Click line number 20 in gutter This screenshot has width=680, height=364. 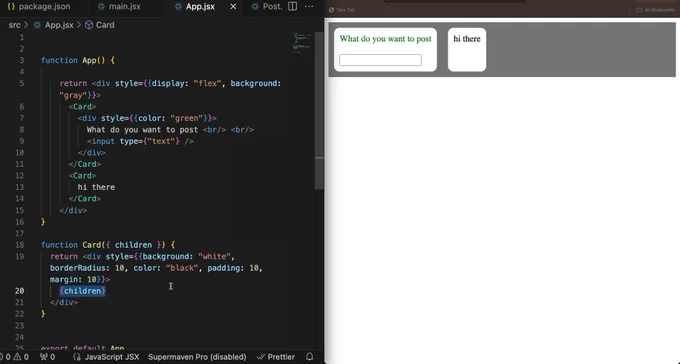[x=20, y=291]
